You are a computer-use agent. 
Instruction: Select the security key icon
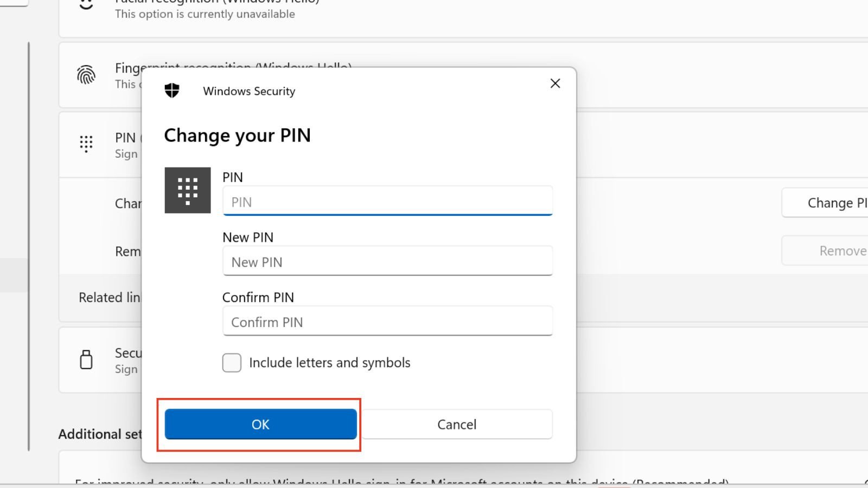pyautogui.click(x=86, y=359)
